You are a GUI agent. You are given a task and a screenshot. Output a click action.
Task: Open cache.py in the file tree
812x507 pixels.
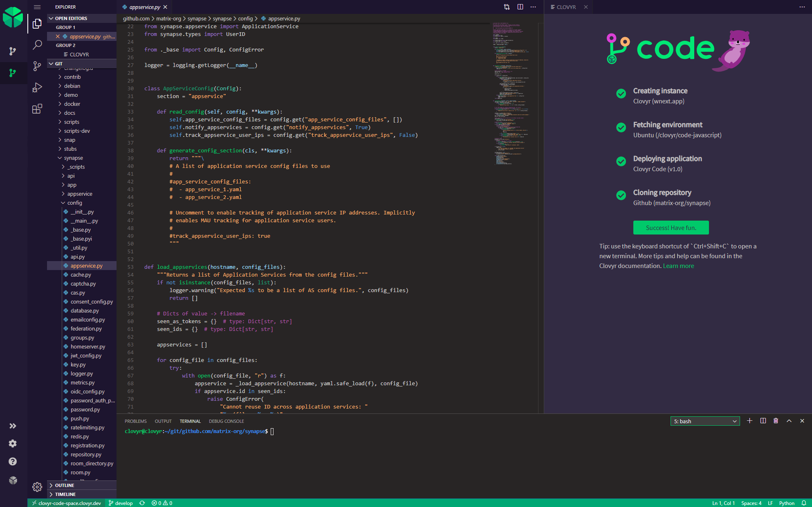coord(81,275)
